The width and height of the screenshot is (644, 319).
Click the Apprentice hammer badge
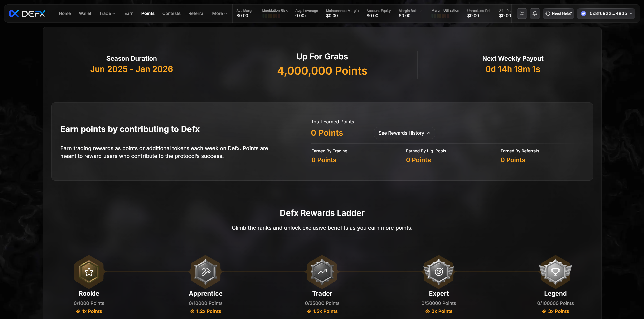click(x=205, y=272)
